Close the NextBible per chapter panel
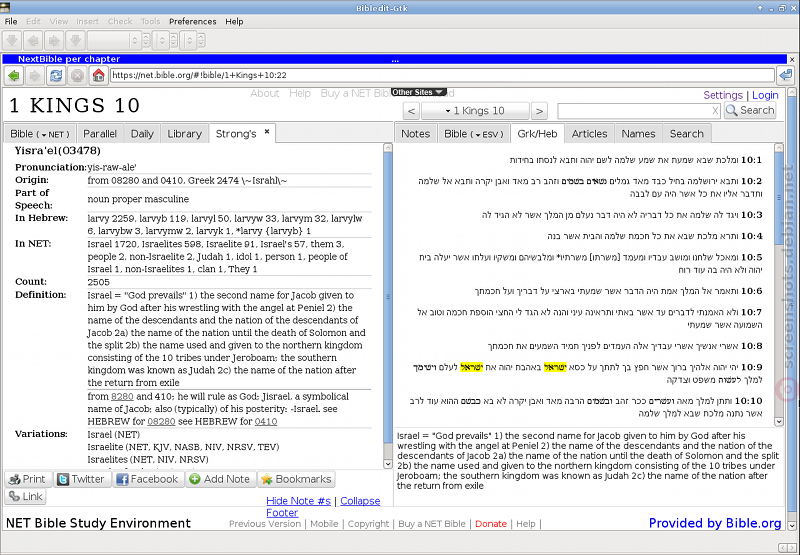 [792, 60]
